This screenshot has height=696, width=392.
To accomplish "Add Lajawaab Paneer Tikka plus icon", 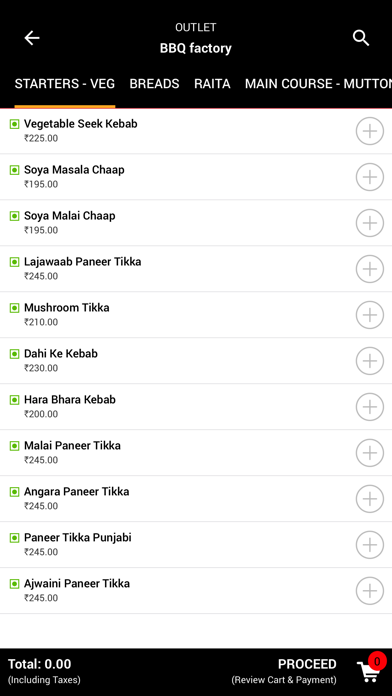I will coord(370,269).
